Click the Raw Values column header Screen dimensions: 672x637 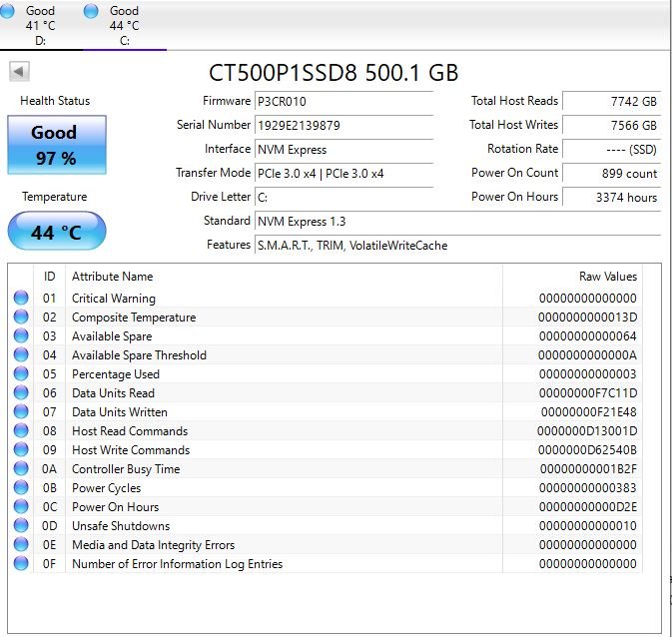point(607,277)
